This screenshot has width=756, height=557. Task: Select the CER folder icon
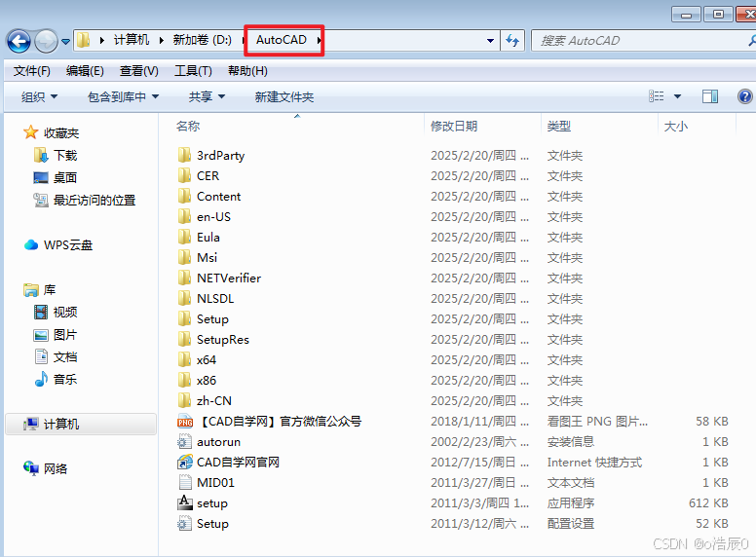[185, 176]
